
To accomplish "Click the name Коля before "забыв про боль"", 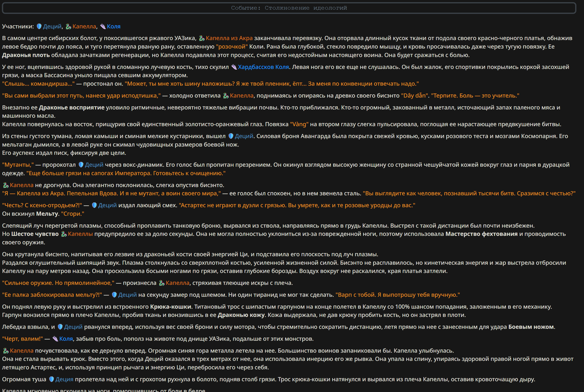I will pos(66,339).
